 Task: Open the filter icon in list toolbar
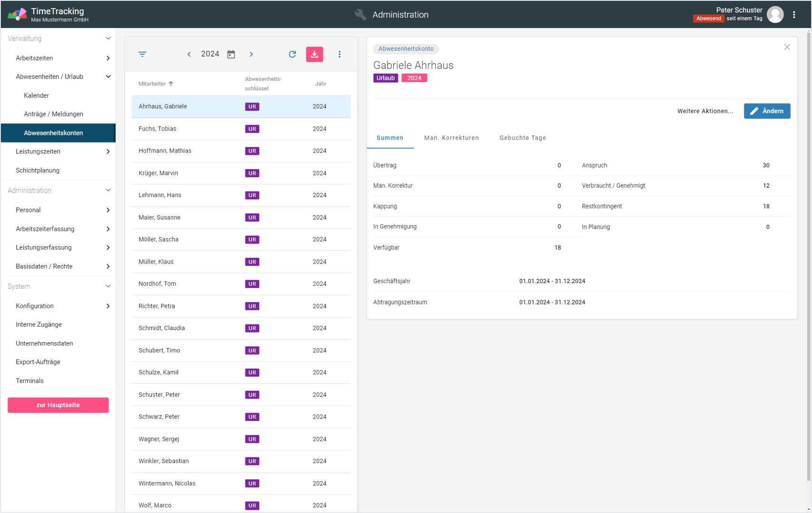(142, 54)
